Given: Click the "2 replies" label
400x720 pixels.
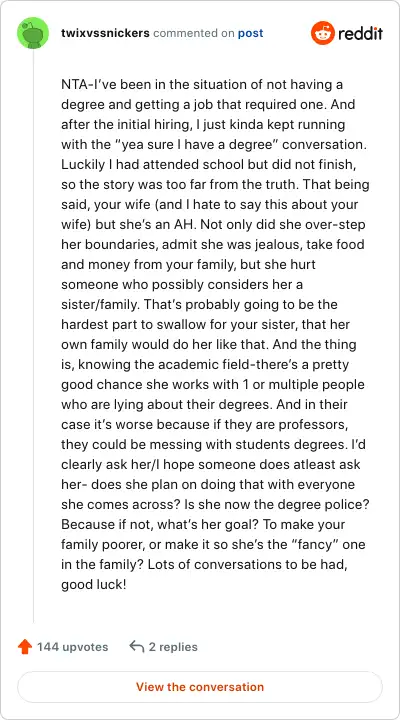Looking at the screenshot, I should pyautogui.click(x=173, y=647).
